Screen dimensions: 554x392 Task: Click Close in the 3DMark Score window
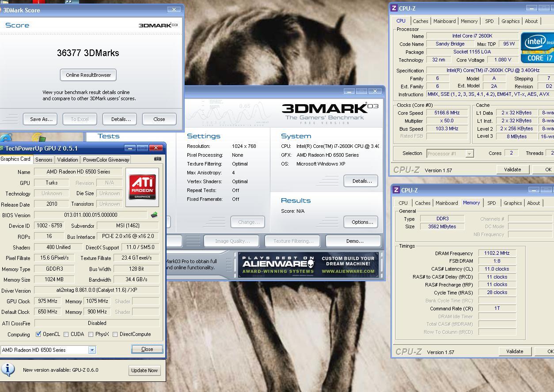159,119
